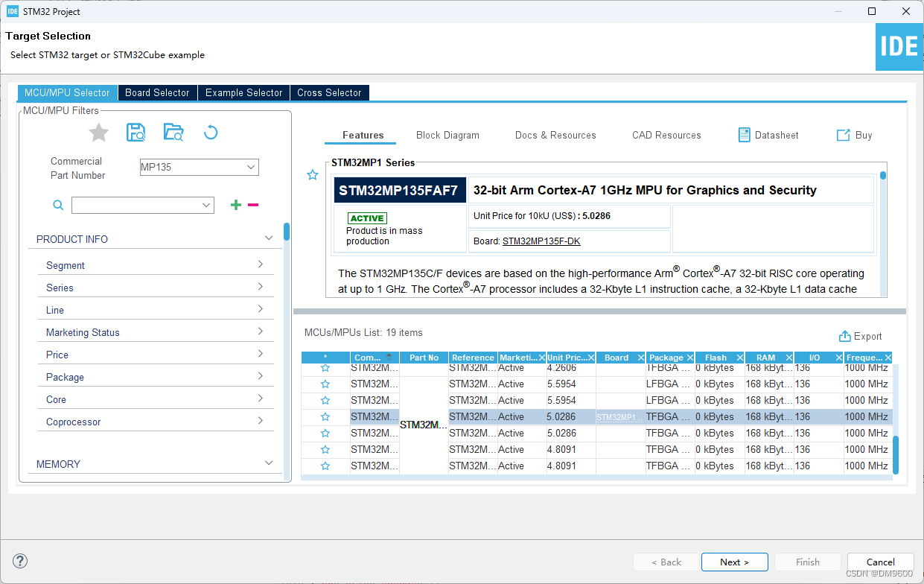Open the search field dropdown arrow
Viewport: 924px width, 584px height.
coord(206,205)
